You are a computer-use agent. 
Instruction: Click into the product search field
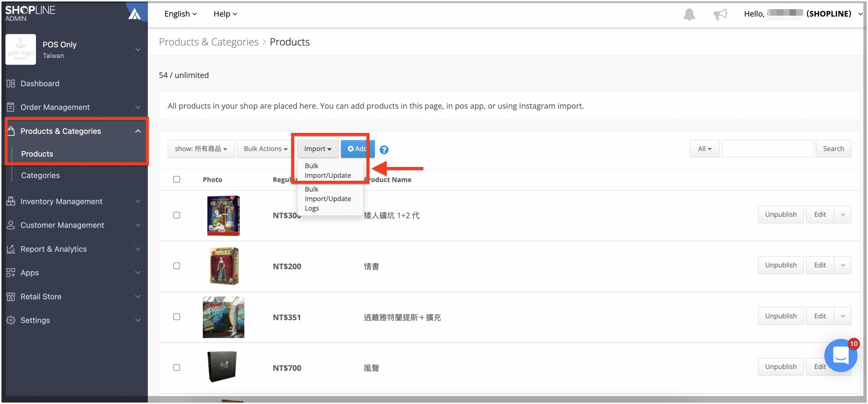point(768,149)
